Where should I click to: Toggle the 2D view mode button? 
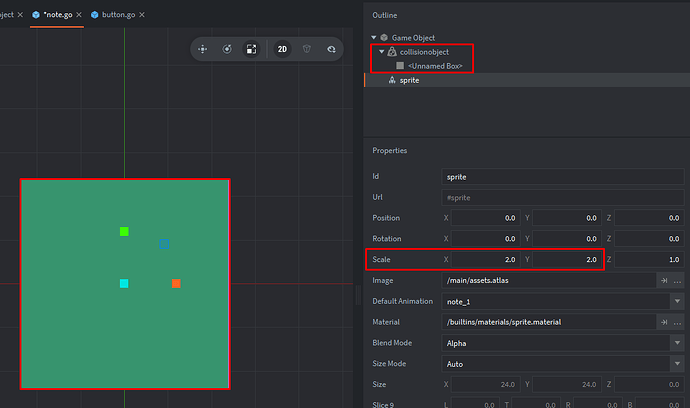click(282, 48)
